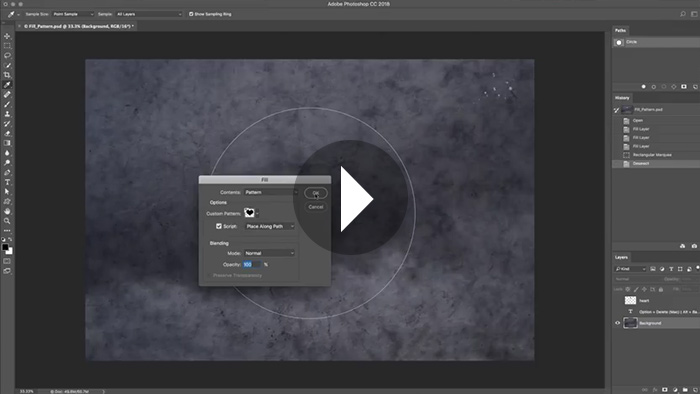
Task: Click New adjustment layer icon
Action: coord(675,390)
